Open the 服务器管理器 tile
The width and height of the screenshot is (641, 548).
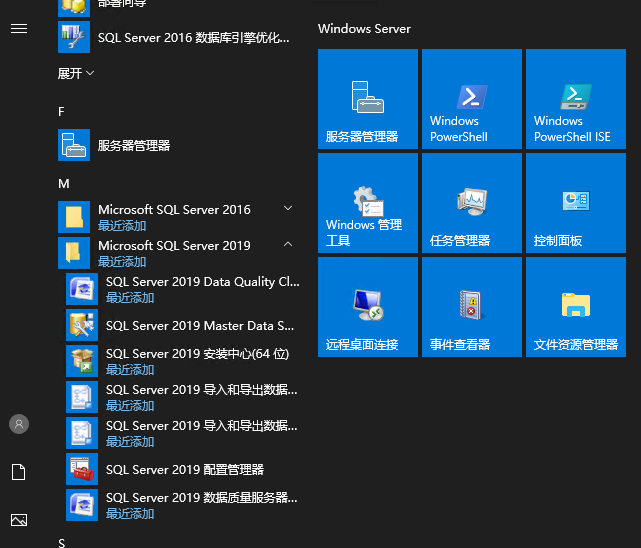(x=368, y=99)
